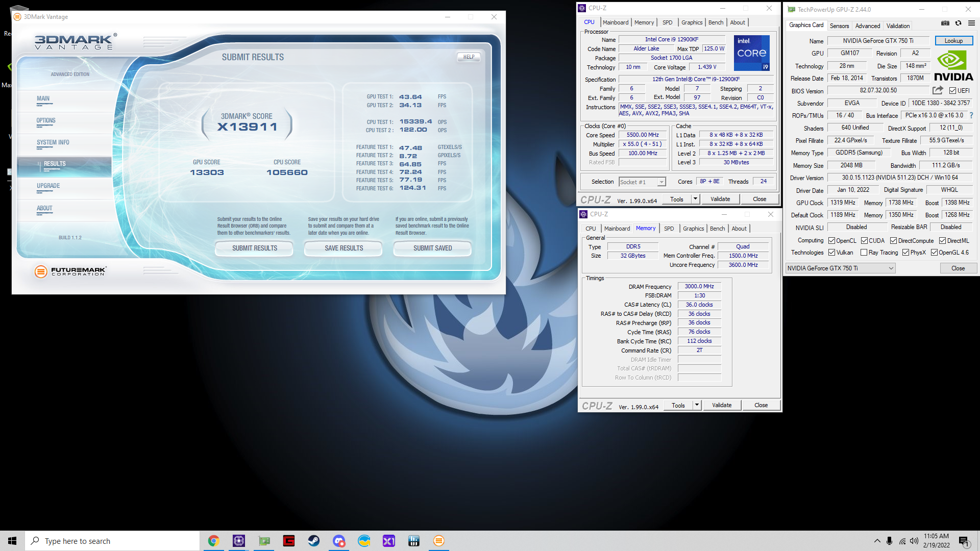Click the Submit Results button

tap(254, 248)
